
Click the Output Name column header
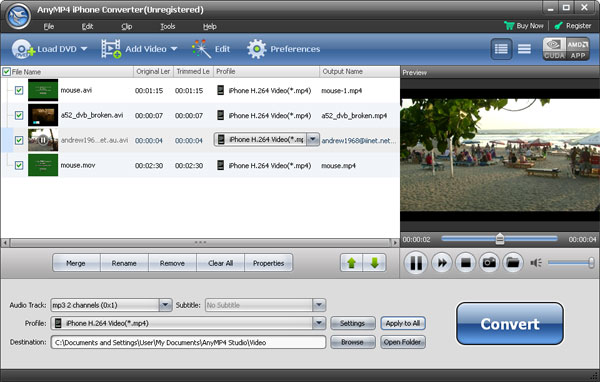click(359, 72)
